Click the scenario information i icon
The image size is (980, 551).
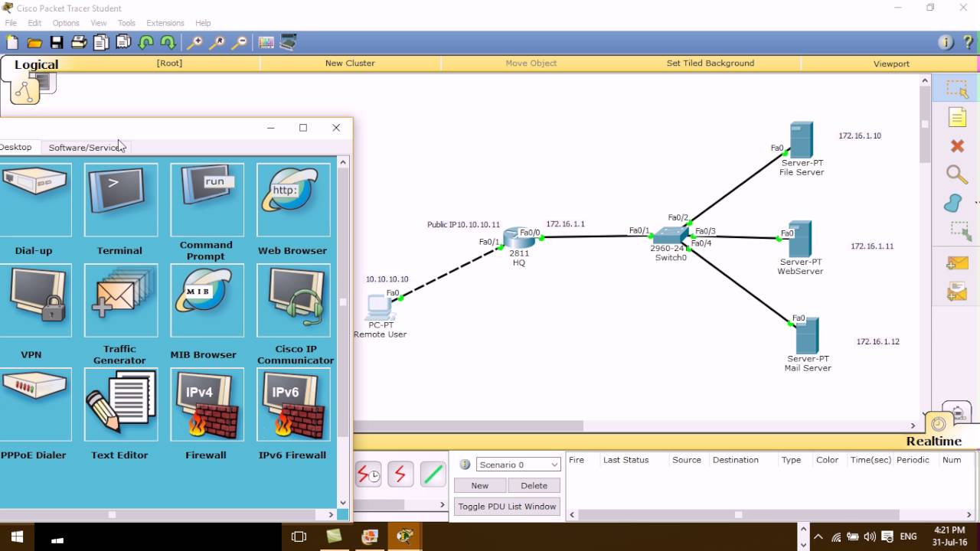465,465
